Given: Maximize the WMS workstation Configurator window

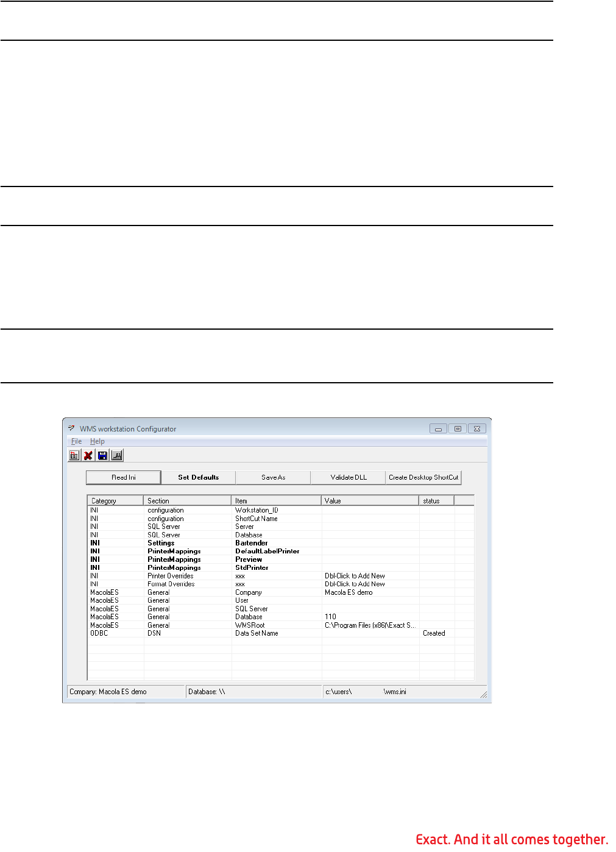Looking at the screenshot, I should [x=458, y=428].
